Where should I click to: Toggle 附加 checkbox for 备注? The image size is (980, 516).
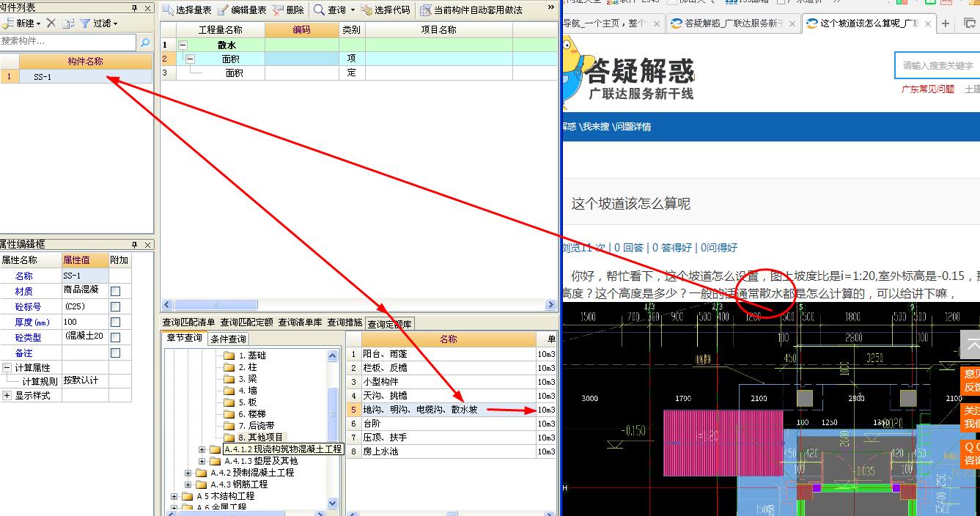click(115, 353)
